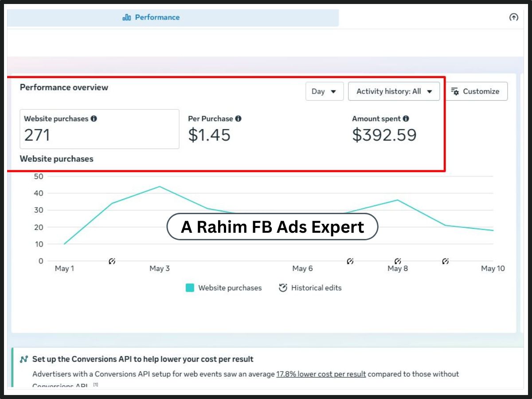532x399 pixels.
Task: Click the May 1 axis label
Action: click(x=64, y=269)
